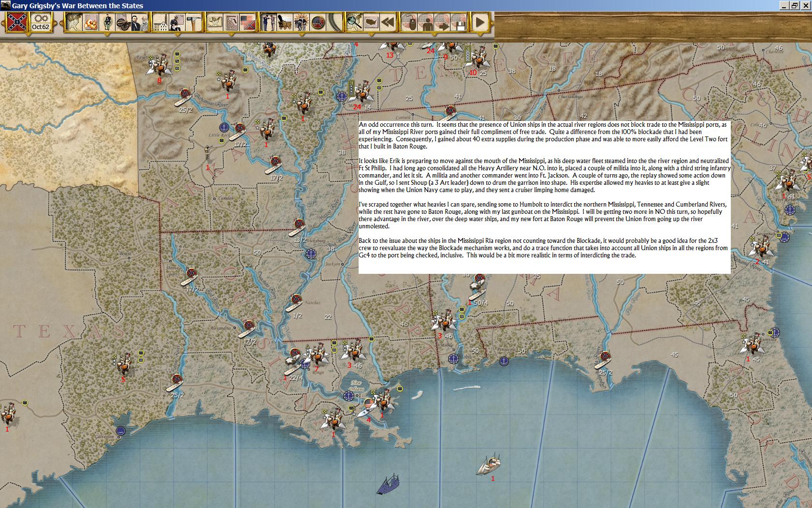This screenshot has height=508, width=812.
Task: Select the Union sailing ship in the Gulf
Action: coord(488,464)
